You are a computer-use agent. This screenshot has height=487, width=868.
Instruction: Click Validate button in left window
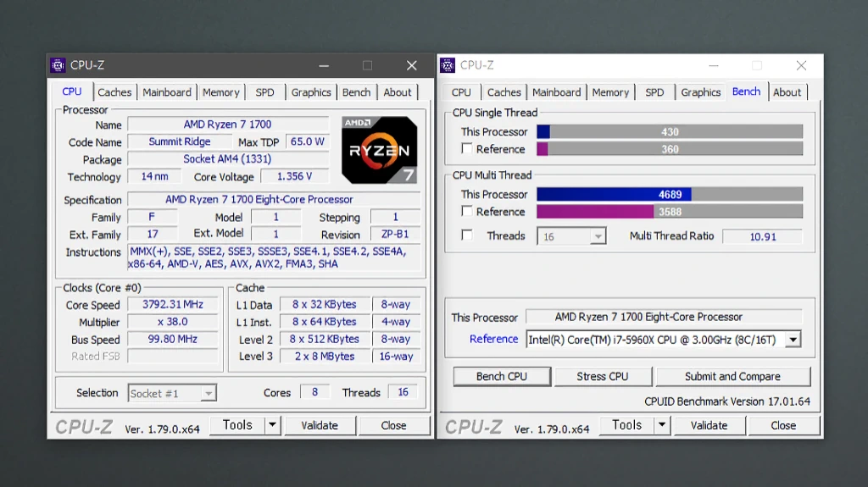320,425
